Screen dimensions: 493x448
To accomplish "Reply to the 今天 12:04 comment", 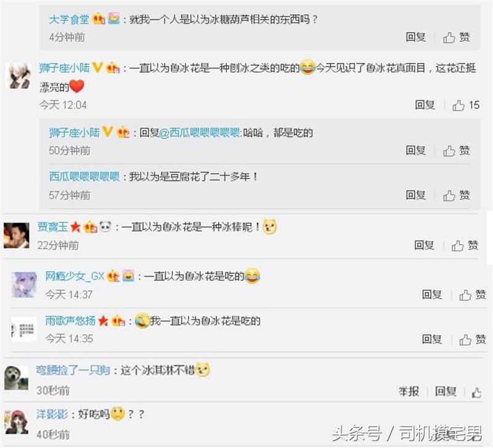I will coord(425,105).
